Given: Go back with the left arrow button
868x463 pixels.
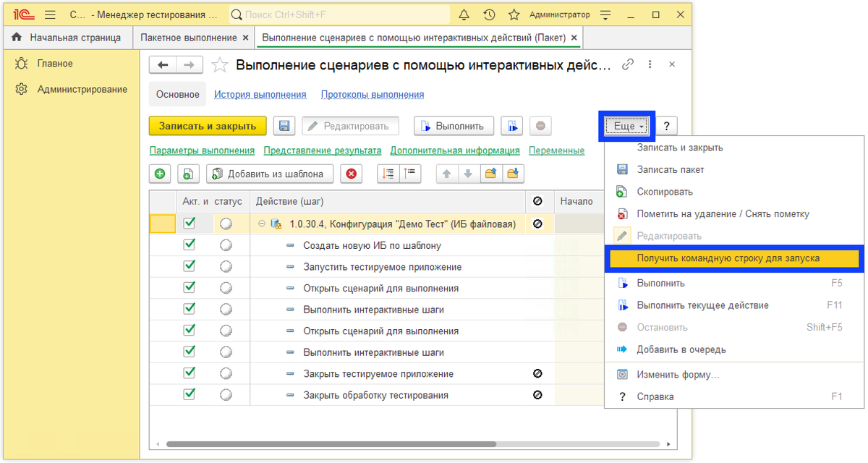Looking at the screenshot, I should point(163,65).
